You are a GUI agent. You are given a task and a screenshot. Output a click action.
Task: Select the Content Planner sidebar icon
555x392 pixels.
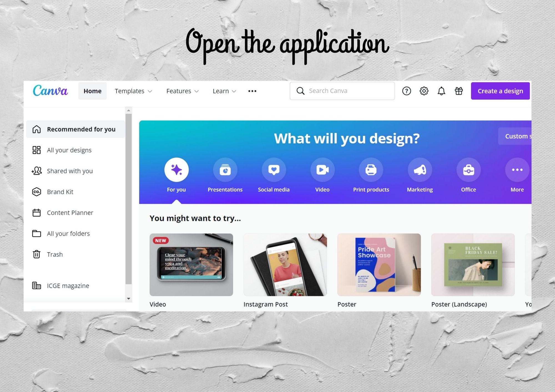click(x=36, y=212)
